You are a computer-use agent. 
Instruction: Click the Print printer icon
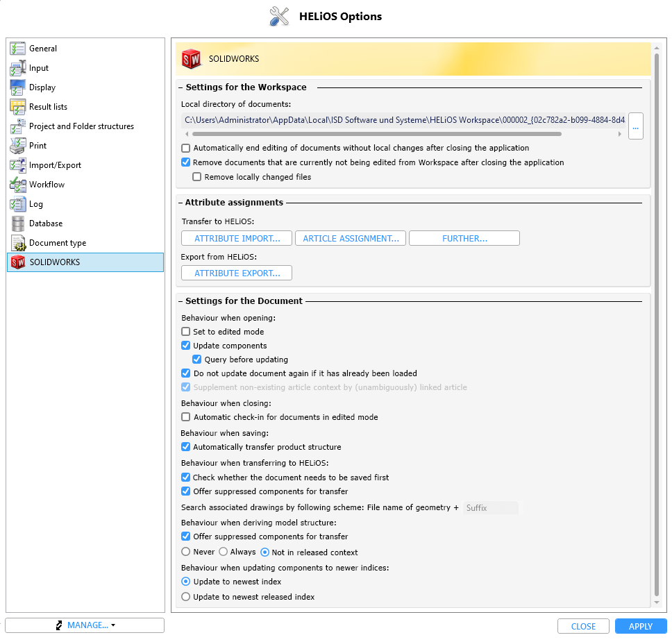pos(17,146)
